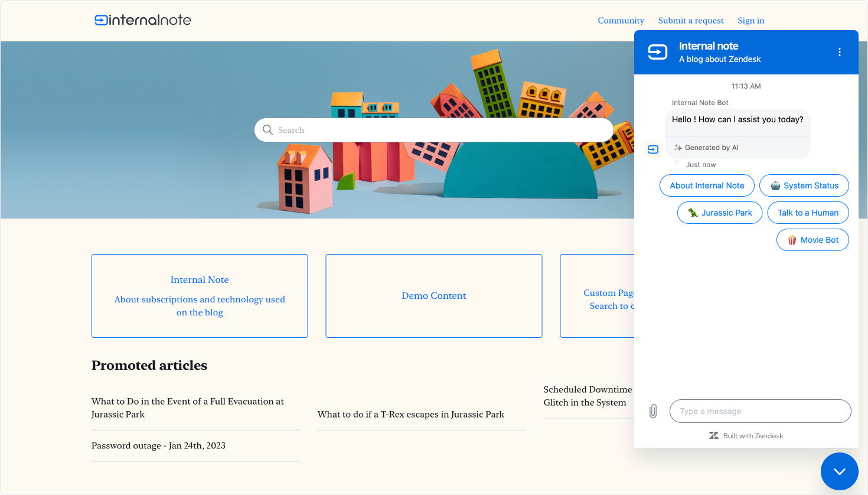Open chat widget options menu (three dots)
The height and width of the screenshot is (495, 868).
pyautogui.click(x=839, y=52)
